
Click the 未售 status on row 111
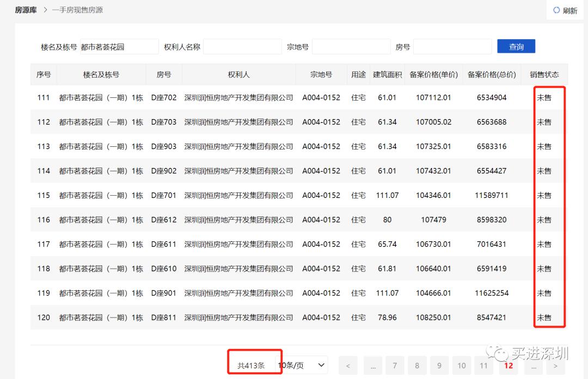[x=544, y=97]
